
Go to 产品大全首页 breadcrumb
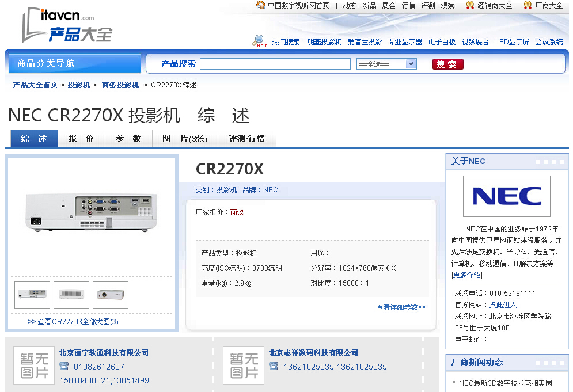pyautogui.click(x=35, y=85)
